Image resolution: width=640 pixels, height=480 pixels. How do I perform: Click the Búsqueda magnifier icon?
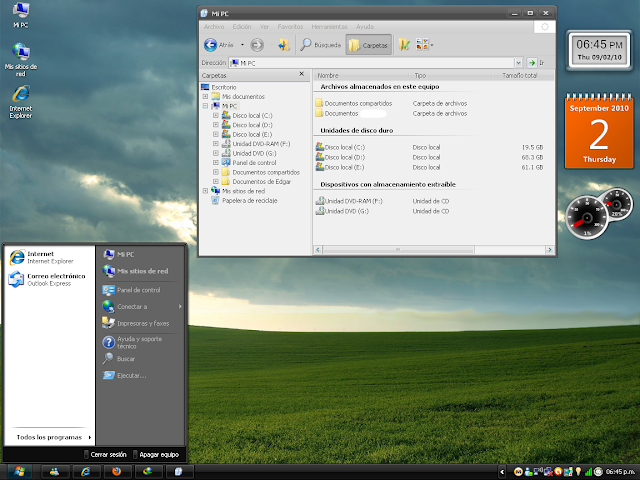coord(306,45)
